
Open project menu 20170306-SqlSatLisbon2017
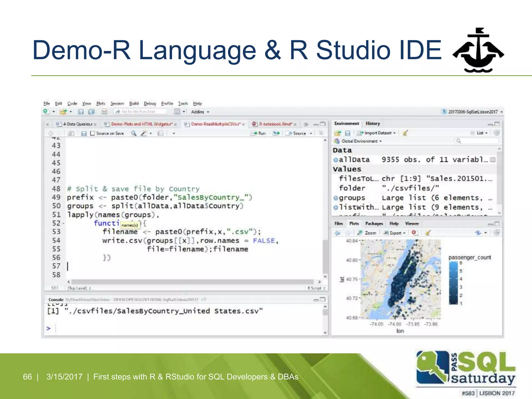pyautogui.click(x=472, y=112)
